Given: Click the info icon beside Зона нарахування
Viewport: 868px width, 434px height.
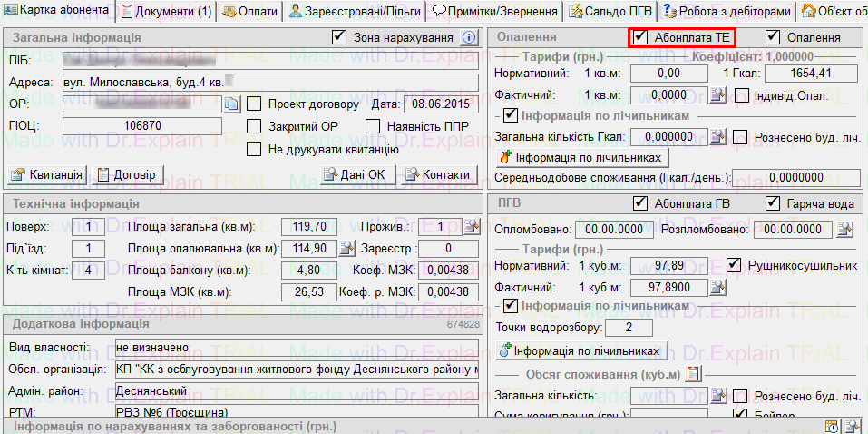Looking at the screenshot, I should 469,37.
